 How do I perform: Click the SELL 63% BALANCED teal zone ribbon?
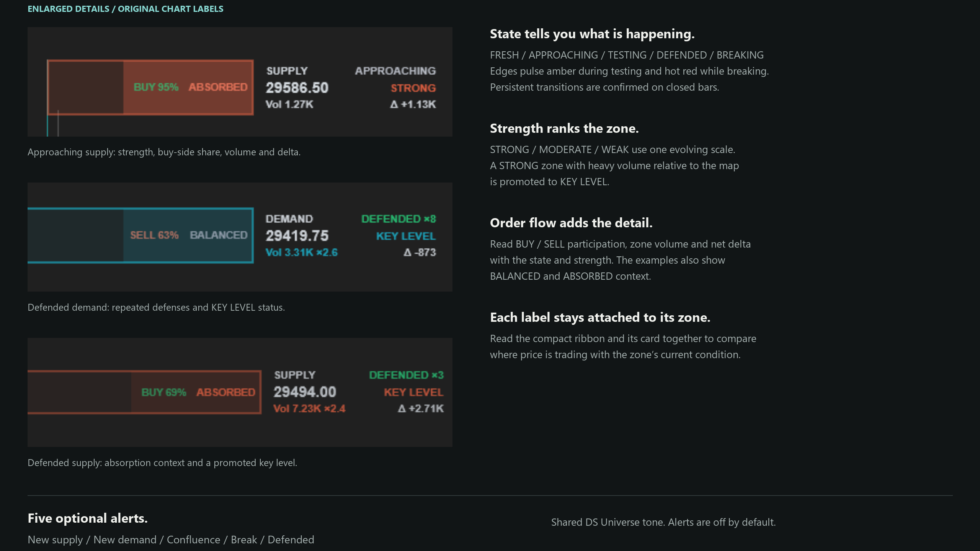point(140,235)
